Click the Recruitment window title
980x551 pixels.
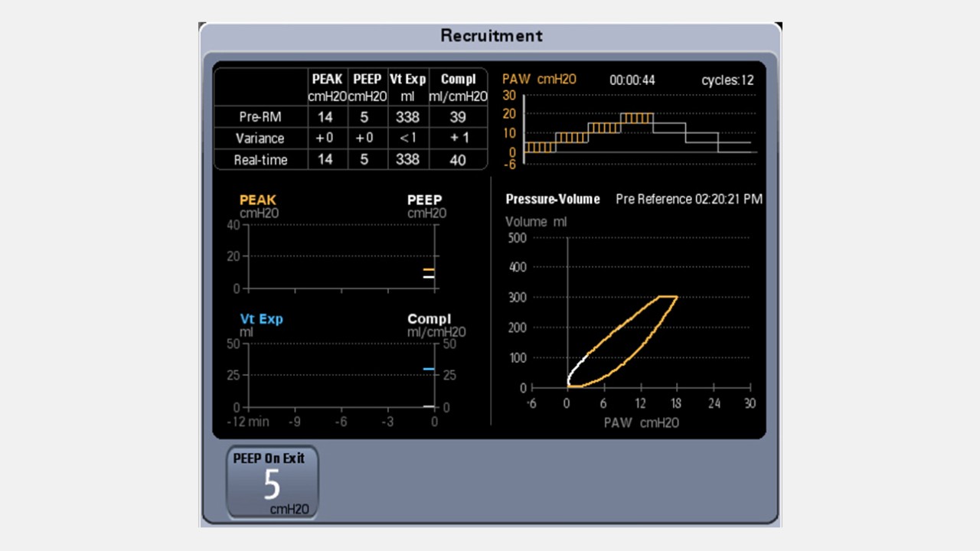click(x=491, y=36)
